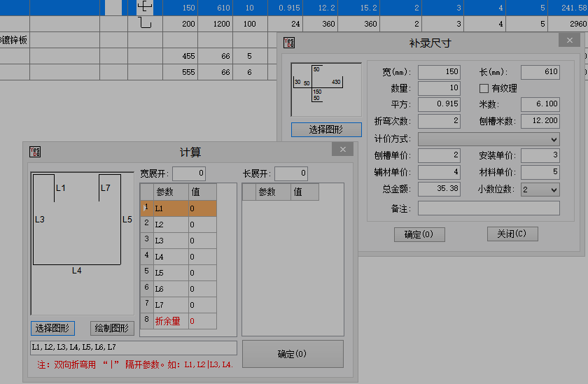Click the 安装单价 input field
The height and width of the screenshot is (384, 588).
tap(540, 155)
